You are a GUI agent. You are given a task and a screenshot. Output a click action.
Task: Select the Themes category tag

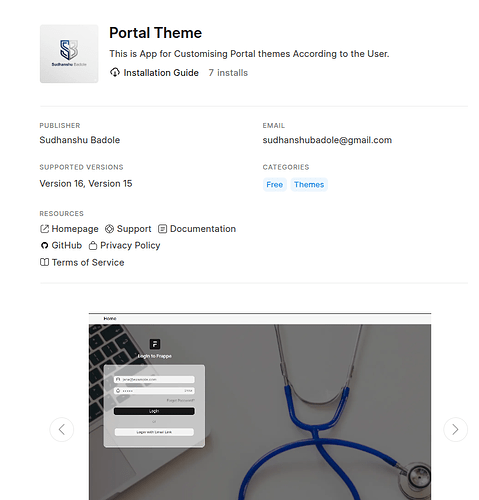tap(309, 185)
